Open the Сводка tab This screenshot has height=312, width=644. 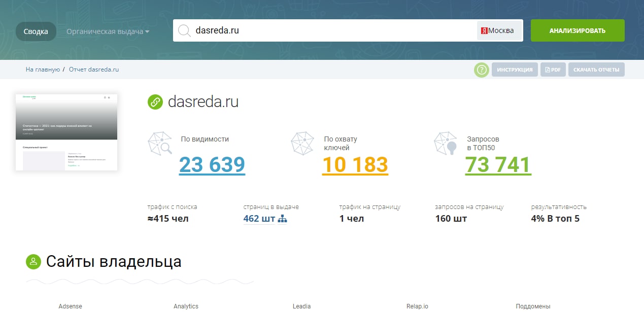point(36,31)
